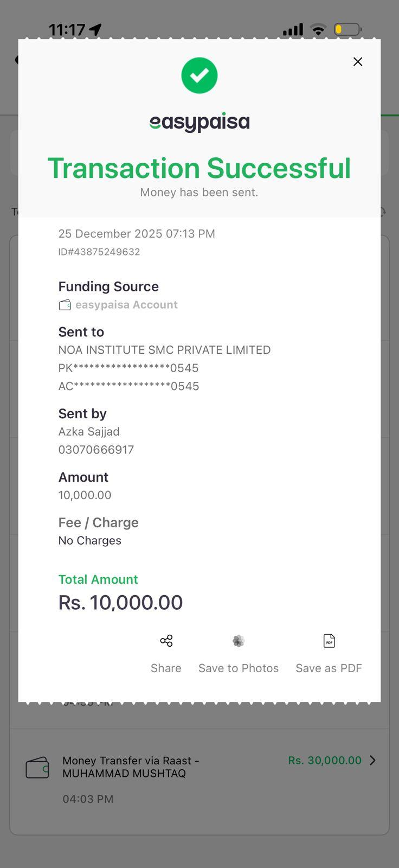This screenshot has width=399, height=868.
Task: Tap the wallet icon beside easypaisa Account
Action: point(65,305)
